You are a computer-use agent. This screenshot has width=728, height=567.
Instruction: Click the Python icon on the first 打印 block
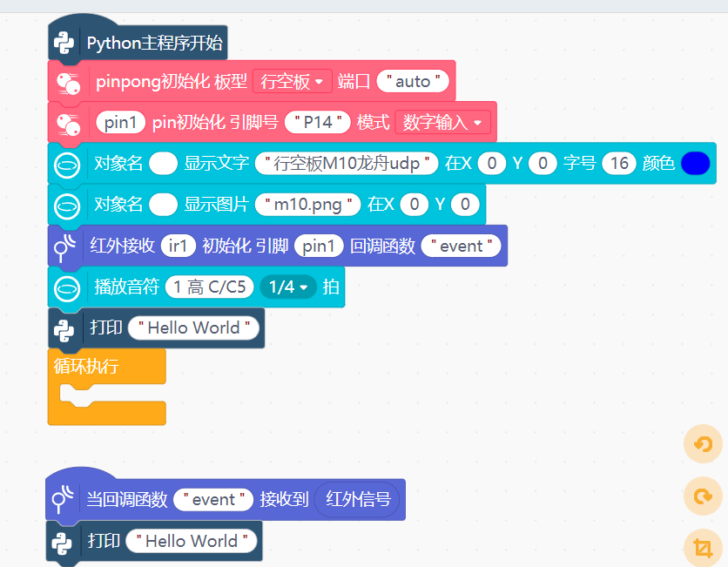click(64, 331)
